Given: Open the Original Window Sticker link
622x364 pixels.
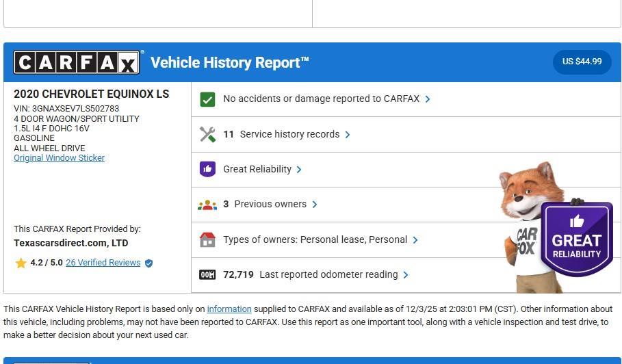Looking at the screenshot, I should click(59, 158).
